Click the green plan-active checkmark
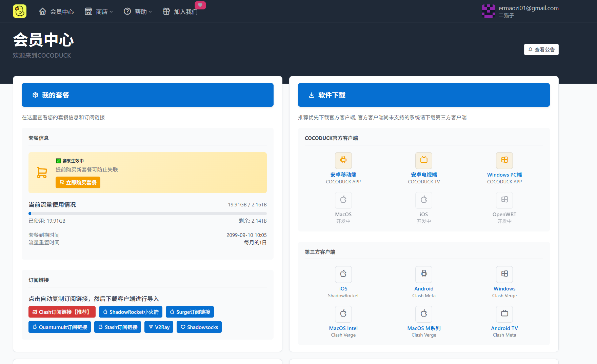The width and height of the screenshot is (597, 364). point(58,161)
